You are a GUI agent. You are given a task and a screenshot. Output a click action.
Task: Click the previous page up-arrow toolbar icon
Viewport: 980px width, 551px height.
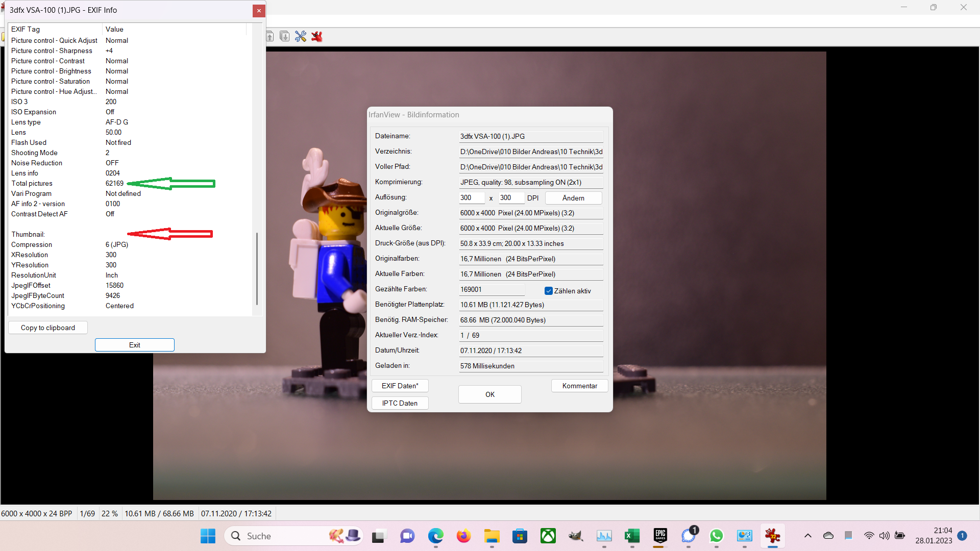click(270, 36)
